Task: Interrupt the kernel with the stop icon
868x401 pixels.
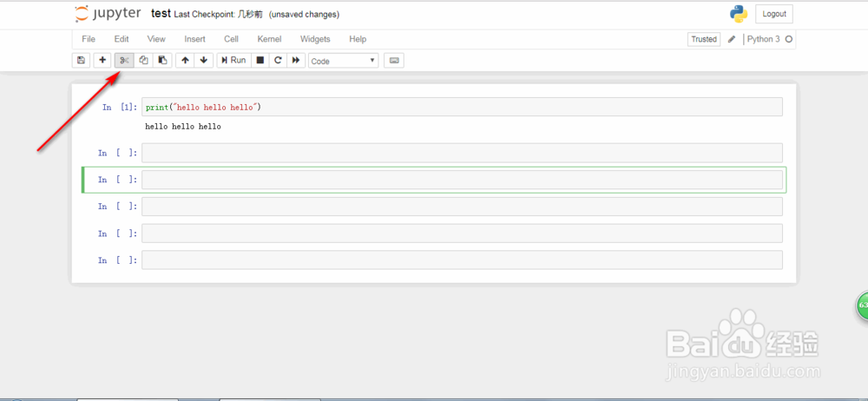Action: [x=260, y=61]
